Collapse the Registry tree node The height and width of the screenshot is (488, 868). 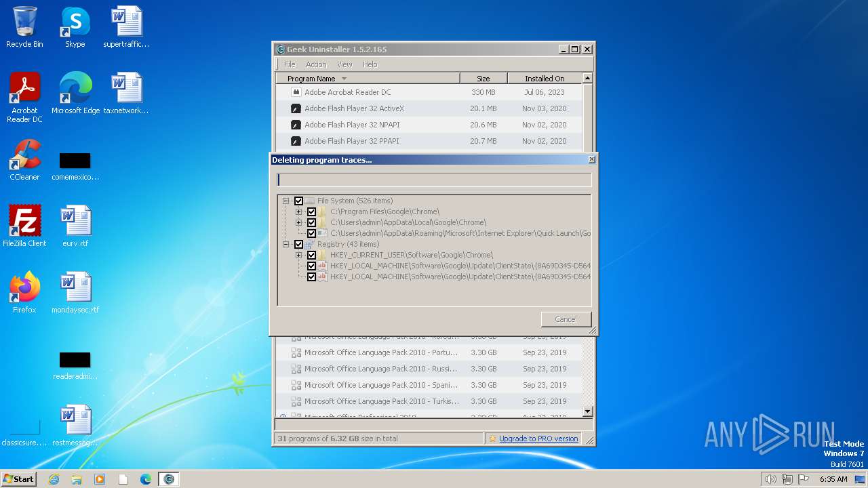click(286, 244)
